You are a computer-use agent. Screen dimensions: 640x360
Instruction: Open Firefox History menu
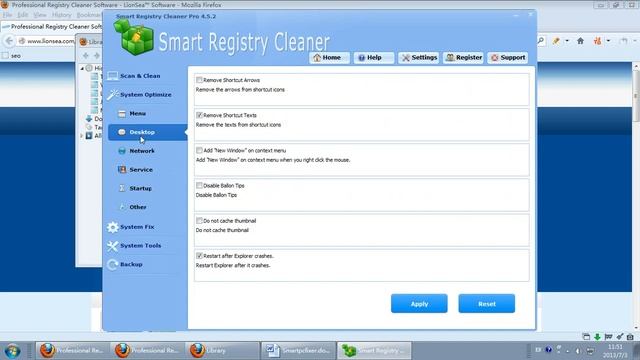tap(61, 15)
